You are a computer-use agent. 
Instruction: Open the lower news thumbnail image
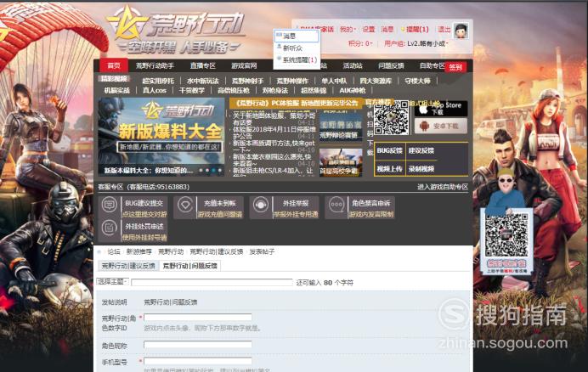point(341,162)
